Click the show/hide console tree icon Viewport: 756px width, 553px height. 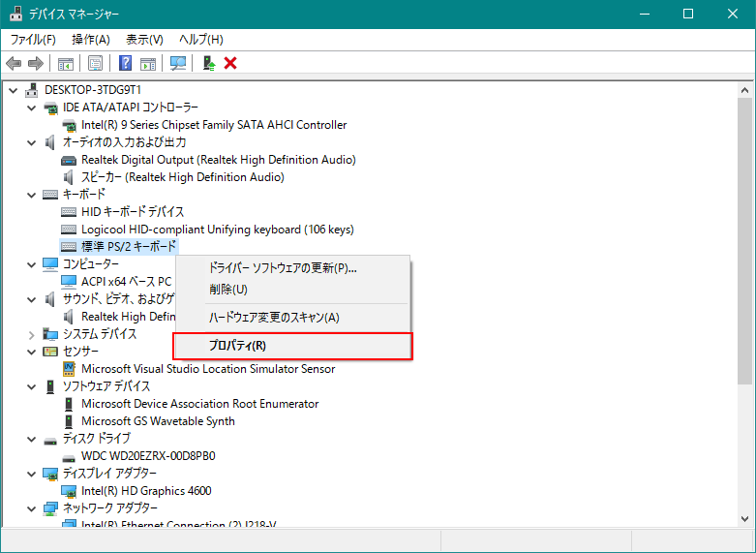tap(66, 63)
